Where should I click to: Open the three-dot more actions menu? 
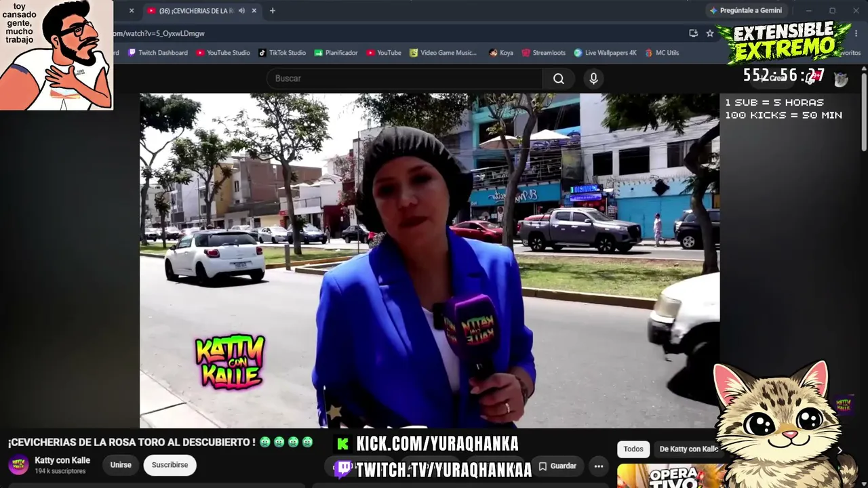pos(599,466)
